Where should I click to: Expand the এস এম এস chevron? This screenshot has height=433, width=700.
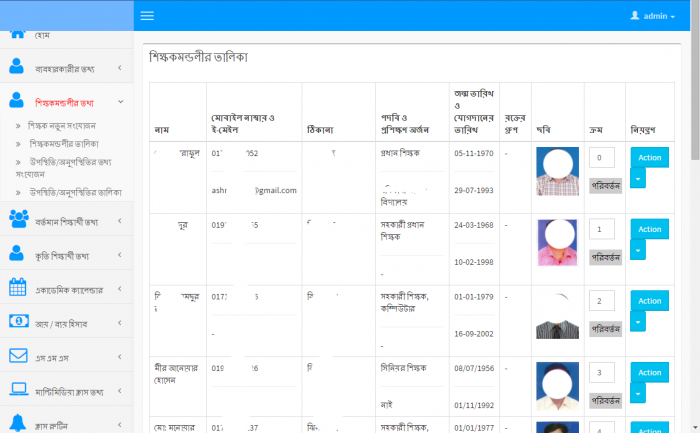(x=120, y=357)
